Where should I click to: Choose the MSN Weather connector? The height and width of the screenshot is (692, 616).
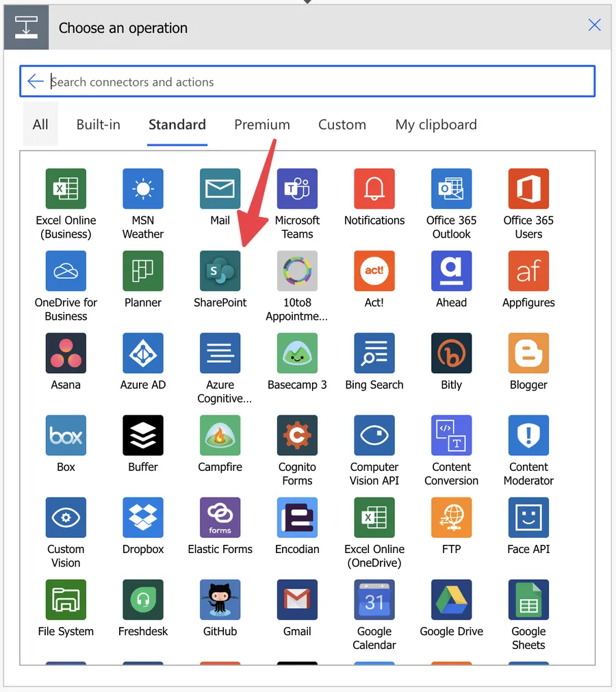click(x=143, y=189)
